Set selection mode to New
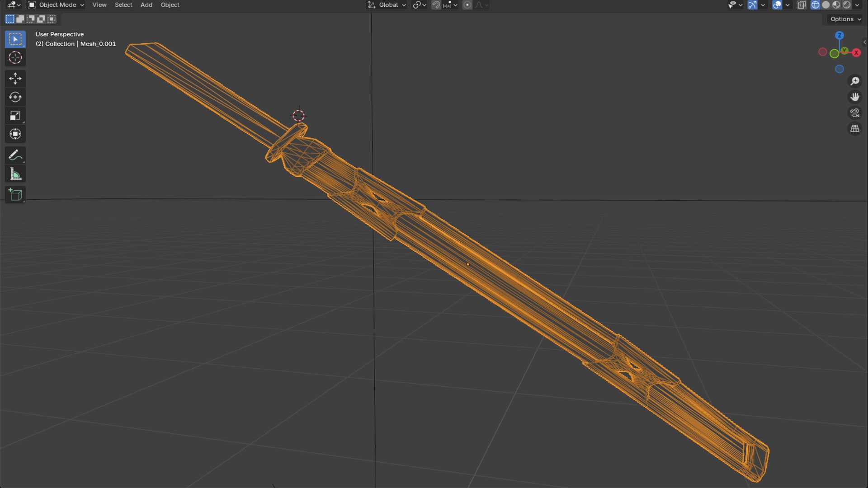The image size is (868, 488). [x=9, y=19]
